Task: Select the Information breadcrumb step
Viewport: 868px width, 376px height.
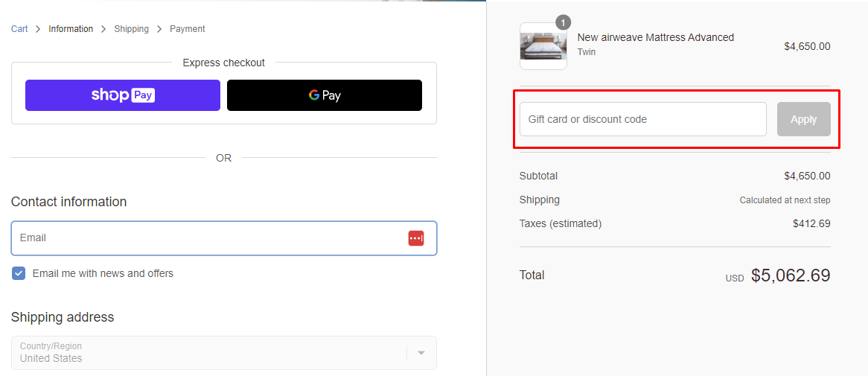Action: [x=71, y=29]
